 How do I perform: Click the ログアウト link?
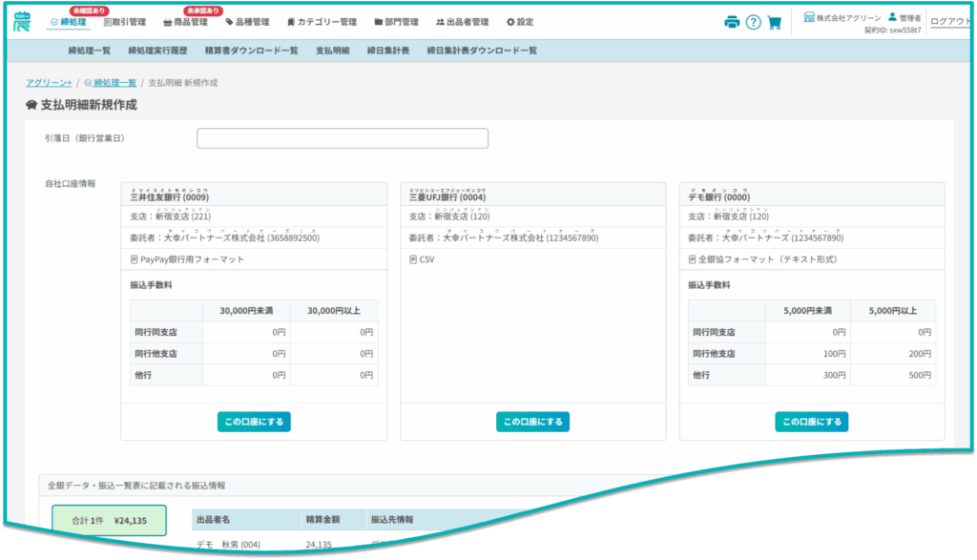point(950,21)
